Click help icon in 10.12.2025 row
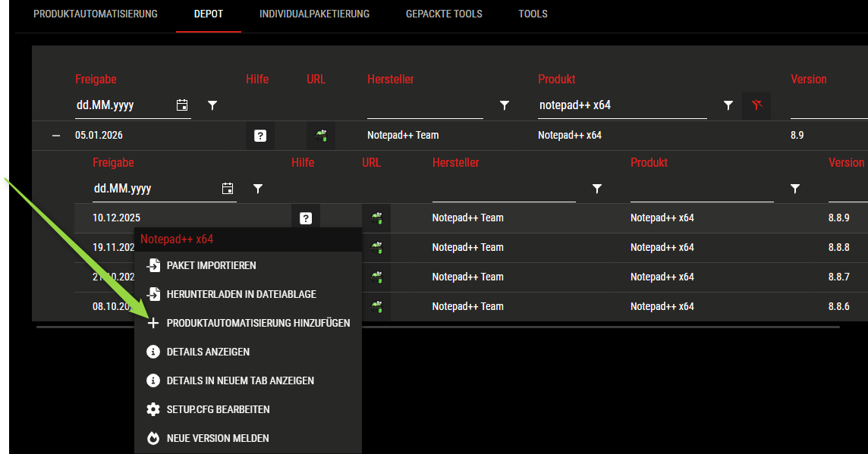The image size is (868, 454). 306,218
